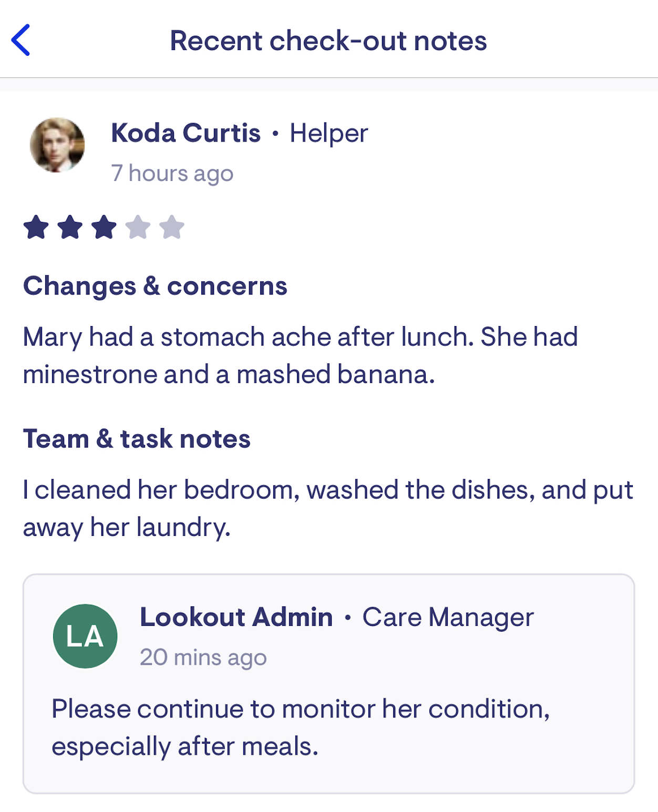
Task: Tap the Lookout Admin name
Action: (237, 617)
